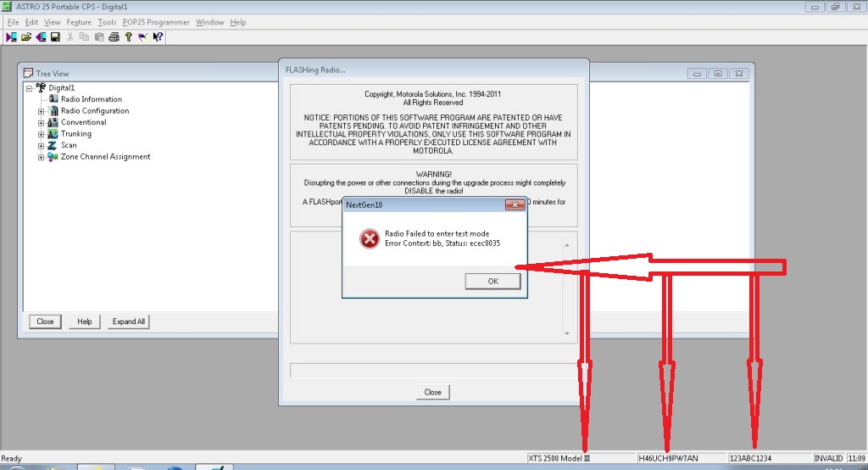Viewport: 868px width, 470px height.
Task: Click the Tree View window maximize button
Action: coord(718,73)
